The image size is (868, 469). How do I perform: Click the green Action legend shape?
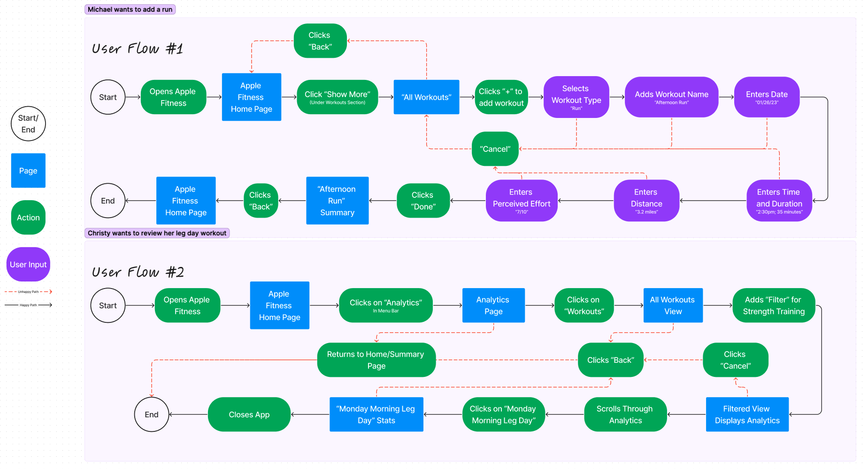coord(28,218)
